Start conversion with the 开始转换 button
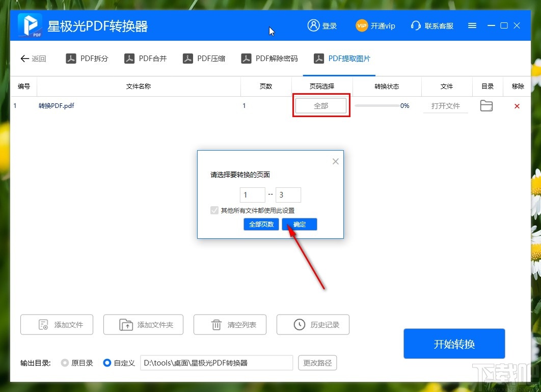Viewport: 541px width, 392px height. 454,343
